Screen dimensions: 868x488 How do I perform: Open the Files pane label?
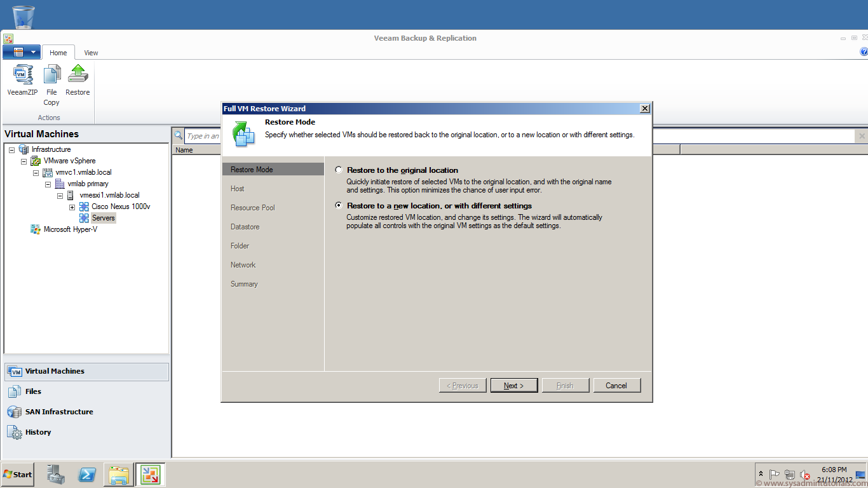click(x=33, y=391)
